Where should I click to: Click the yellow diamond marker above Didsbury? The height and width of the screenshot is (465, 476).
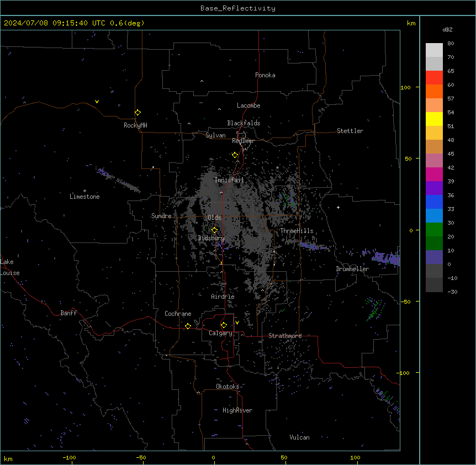214,230
